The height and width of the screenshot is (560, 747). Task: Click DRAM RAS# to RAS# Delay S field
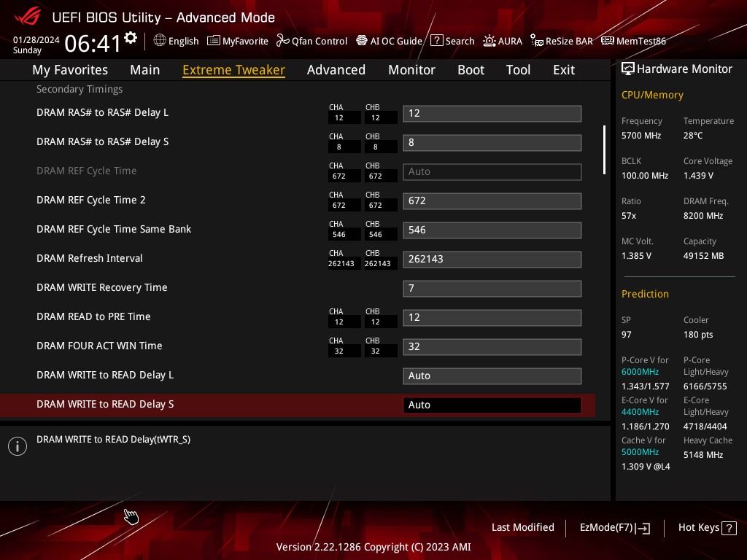tap(492, 142)
